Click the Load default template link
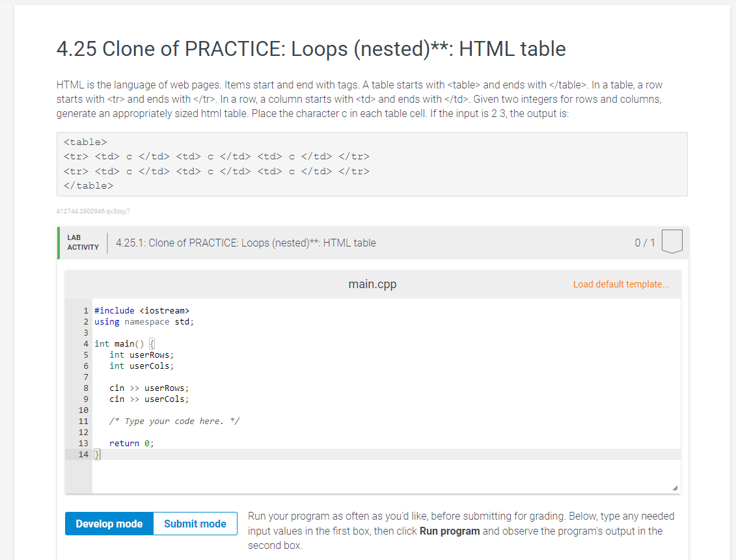736x560 pixels. [x=620, y=284]
